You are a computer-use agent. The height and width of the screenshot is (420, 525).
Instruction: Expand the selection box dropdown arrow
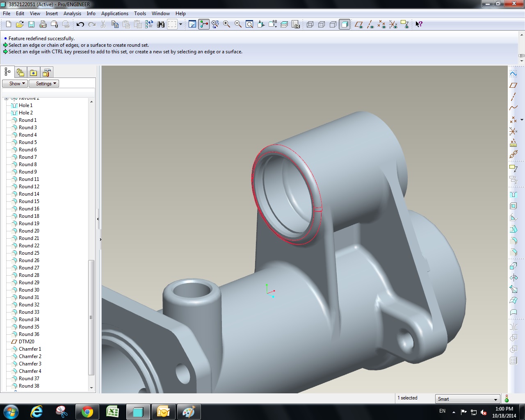point(180,24)
